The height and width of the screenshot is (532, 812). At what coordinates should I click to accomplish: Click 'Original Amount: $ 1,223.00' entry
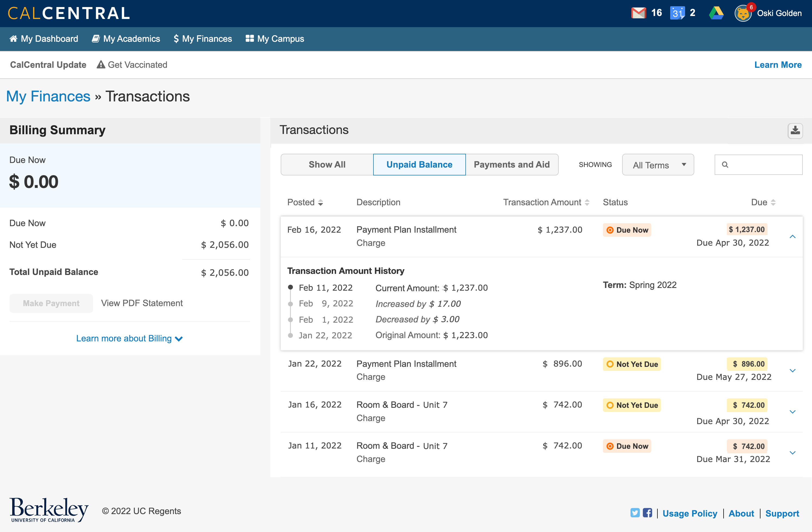431,335
